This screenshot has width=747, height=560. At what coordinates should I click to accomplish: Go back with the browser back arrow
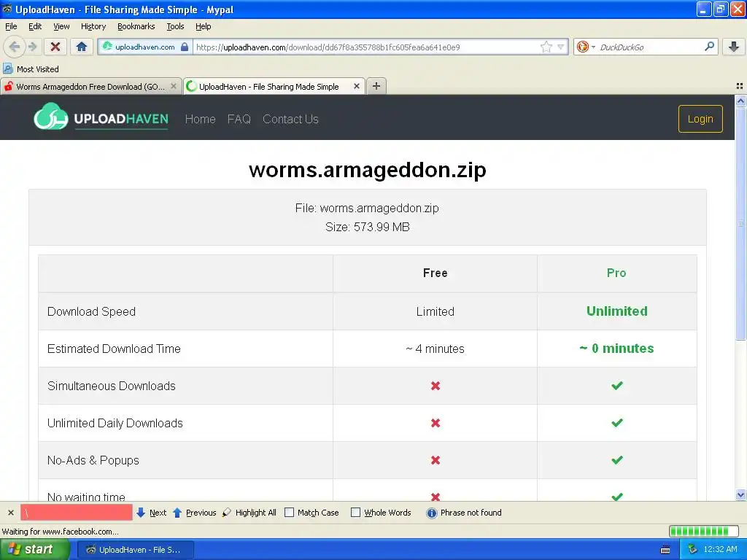(x=15, y=47)
